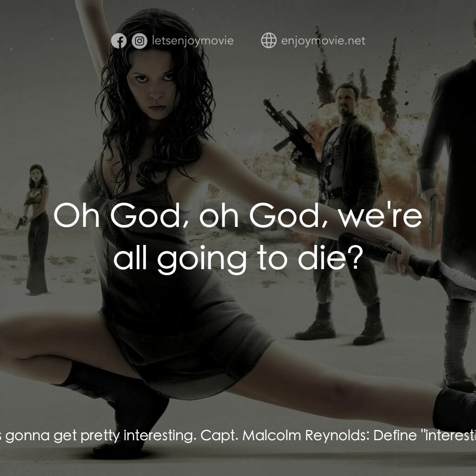The width and height of the screenshot is (476, 476).
Task: Click the globe website icon
Action: (x=268, y=41)
